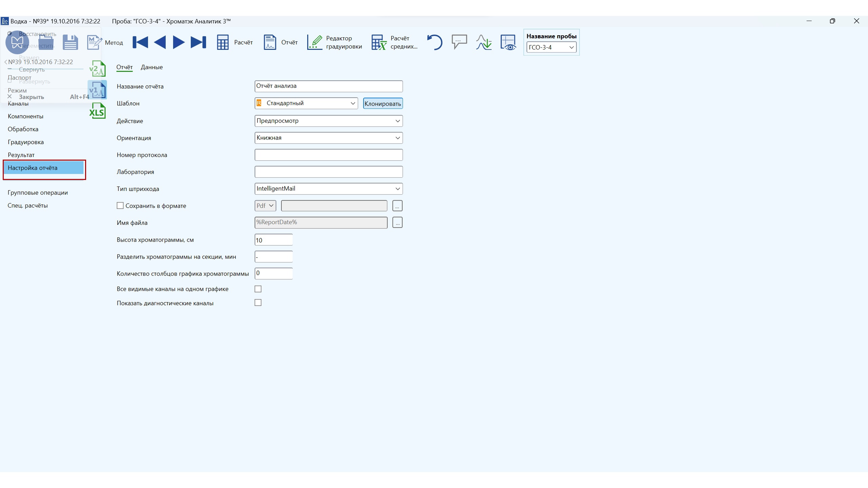Screen dimensions: 868x488
Task: Enable Сохранить в формате checkbox
Action: click(x=120, y=206)
